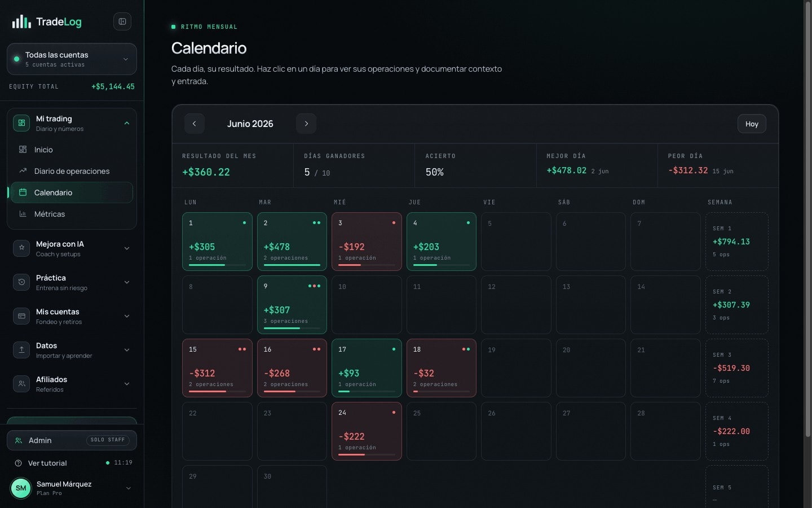Click the Práctica replay icon

tap(21, 282)
